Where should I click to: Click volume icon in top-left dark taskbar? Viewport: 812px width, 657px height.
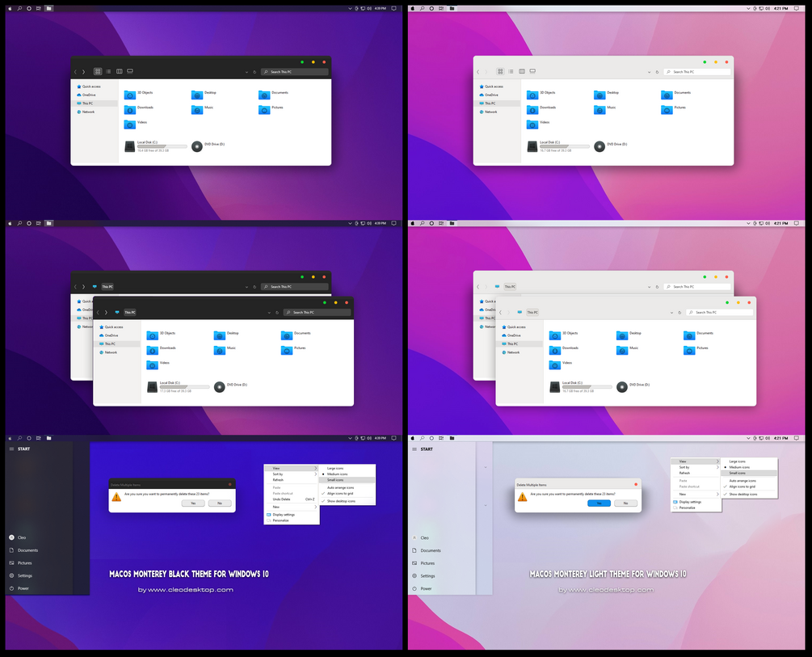pyautogui.click(x=369, y=8)
